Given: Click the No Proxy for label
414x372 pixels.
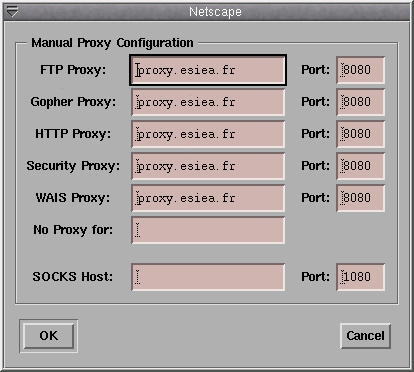Looking at the screenshot, I should pyautogui.click(x=73, y=230).
